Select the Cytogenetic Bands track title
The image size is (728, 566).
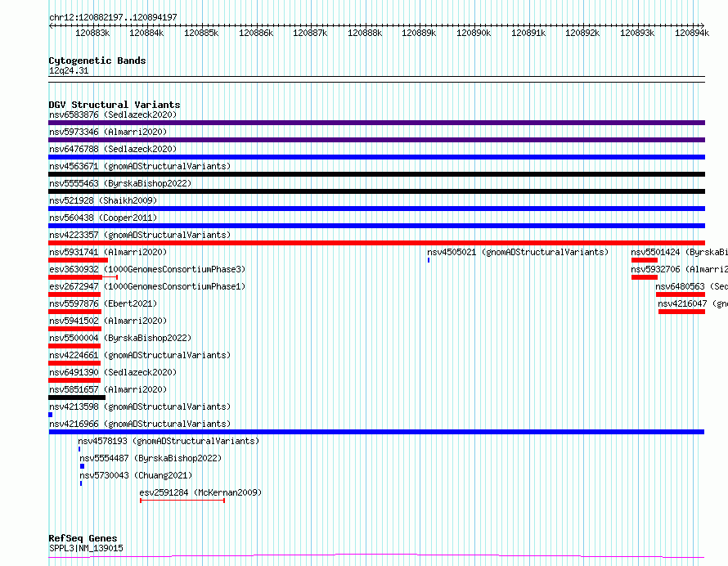[x=97, y=61]
